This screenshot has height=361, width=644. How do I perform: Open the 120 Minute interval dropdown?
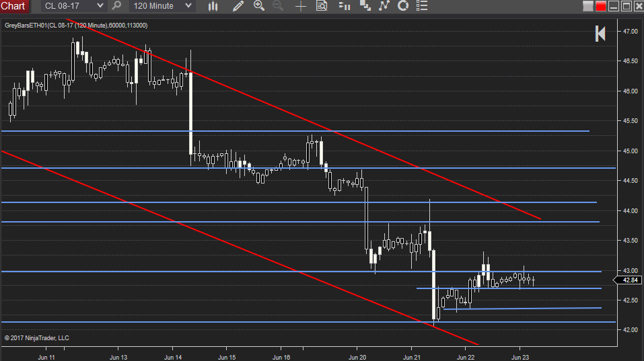click(162, 6)
